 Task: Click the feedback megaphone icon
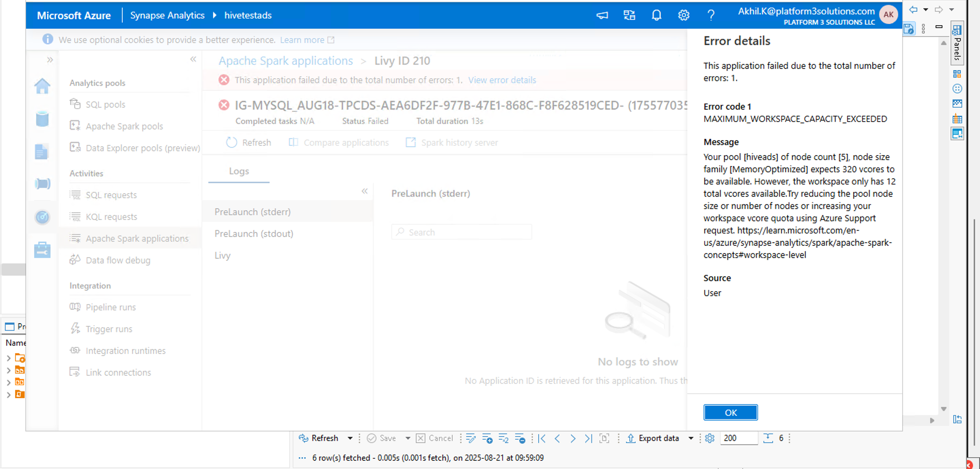point(602,15)
